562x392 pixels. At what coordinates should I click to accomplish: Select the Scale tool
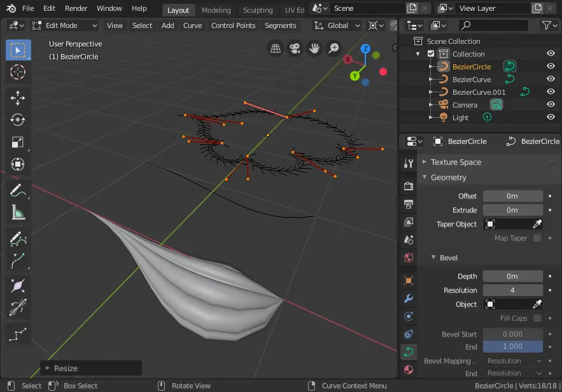coord(18,143)
